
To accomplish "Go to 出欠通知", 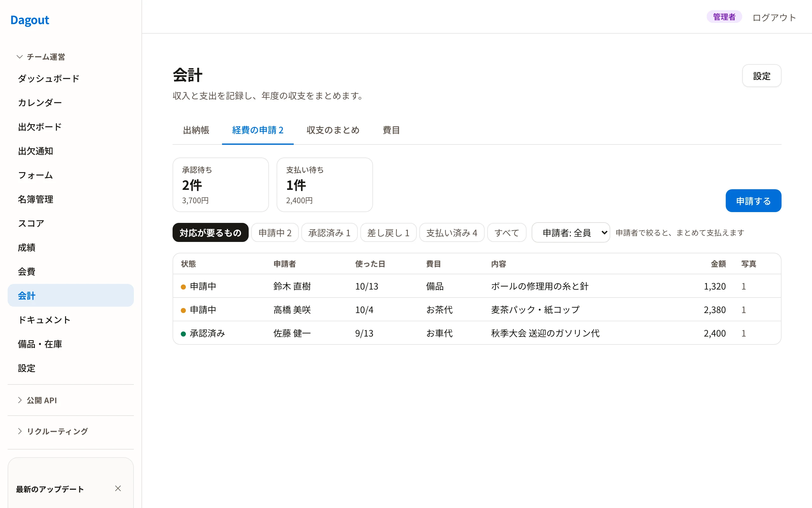I will (70, 151).
